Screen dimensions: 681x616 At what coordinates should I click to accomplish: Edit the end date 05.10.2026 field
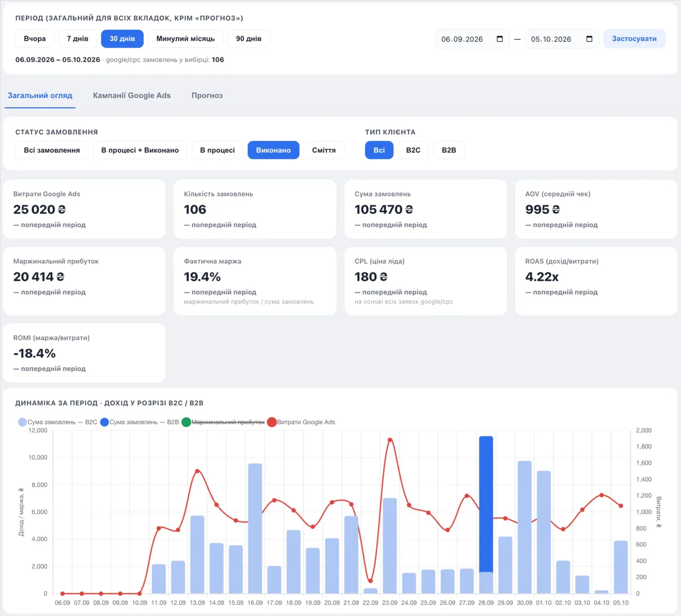pyautogui.click(x=562, y=39)
